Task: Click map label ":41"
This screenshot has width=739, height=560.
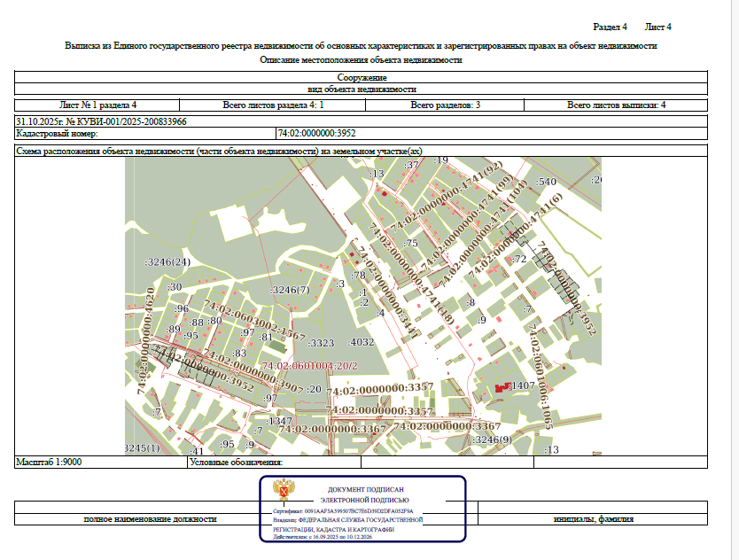Action: pos(196,451)
